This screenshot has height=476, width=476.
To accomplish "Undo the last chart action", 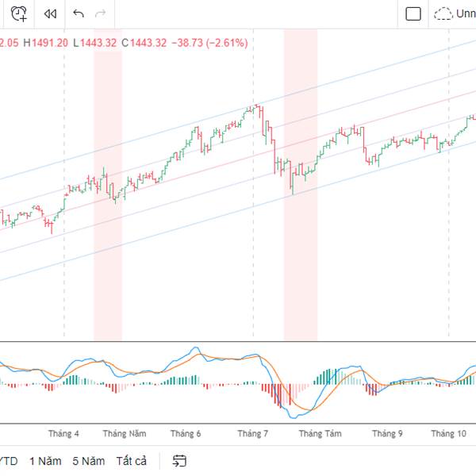I will click(x=78, y=13).
